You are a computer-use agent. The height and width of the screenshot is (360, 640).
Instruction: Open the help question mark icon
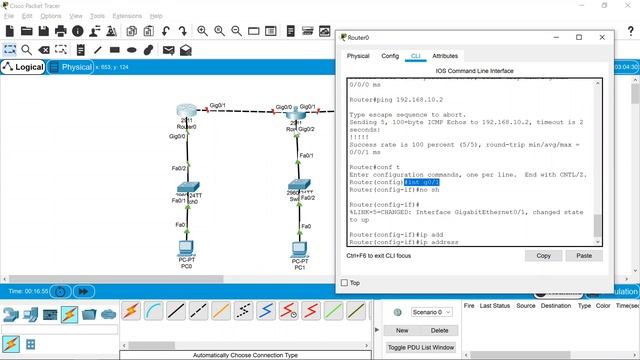tap(631, 31)
